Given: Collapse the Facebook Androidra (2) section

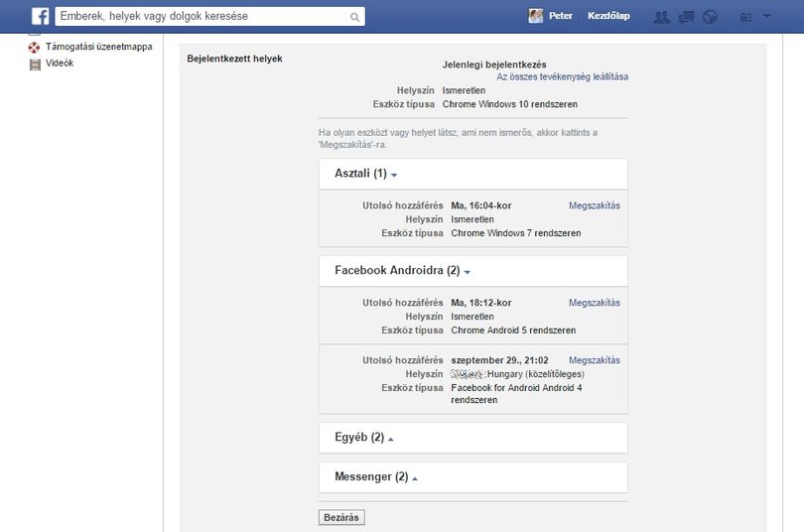Looking at the screenshot, I should [403, 271].
